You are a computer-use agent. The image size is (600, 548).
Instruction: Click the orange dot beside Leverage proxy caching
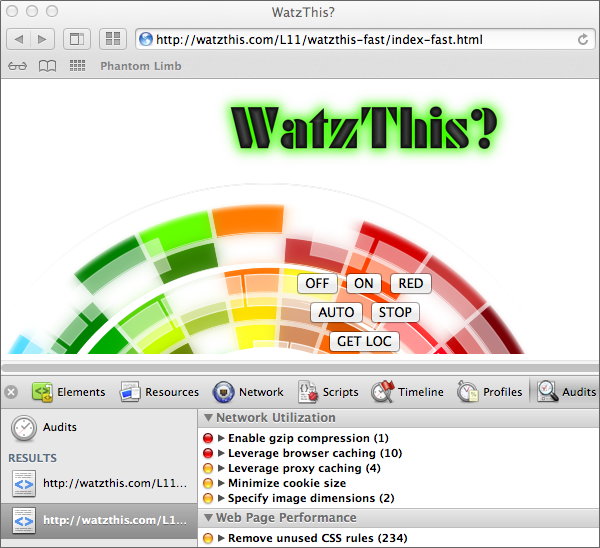(x=208, y=468)
